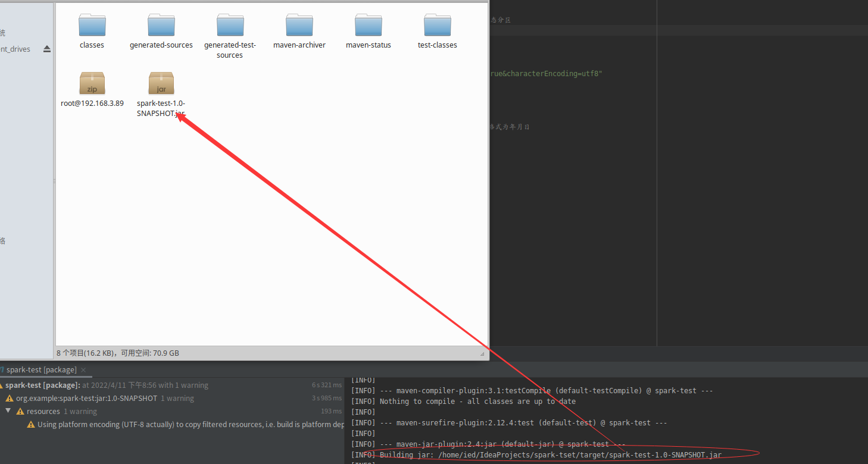
Task: Click the maven-jar-plugin console line
Action: click(488, 444)
